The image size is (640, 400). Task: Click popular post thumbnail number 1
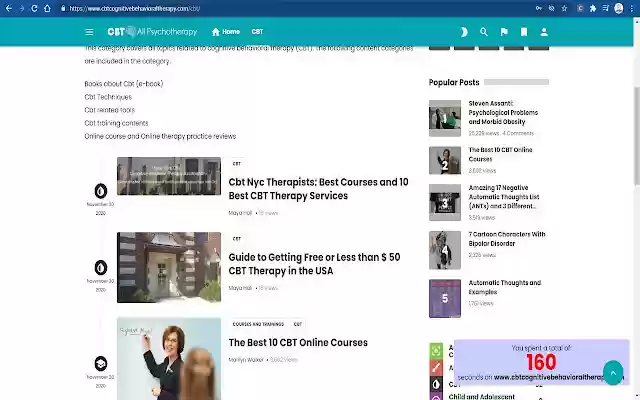pos(445,118)
